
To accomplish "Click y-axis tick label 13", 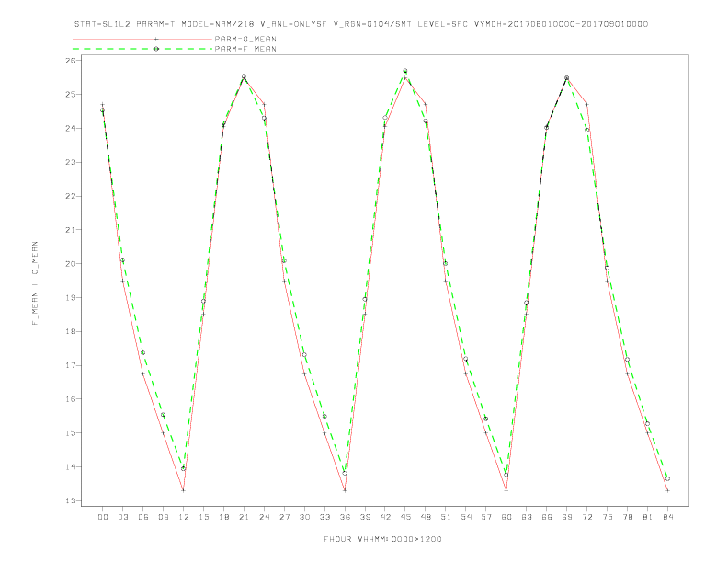I will [x=70, y=500].
